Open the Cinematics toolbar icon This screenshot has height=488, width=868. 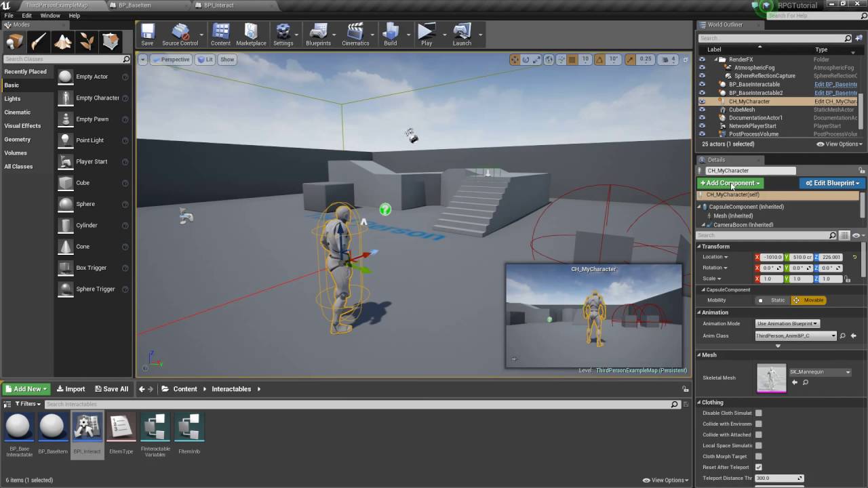[x=355, y=34]
